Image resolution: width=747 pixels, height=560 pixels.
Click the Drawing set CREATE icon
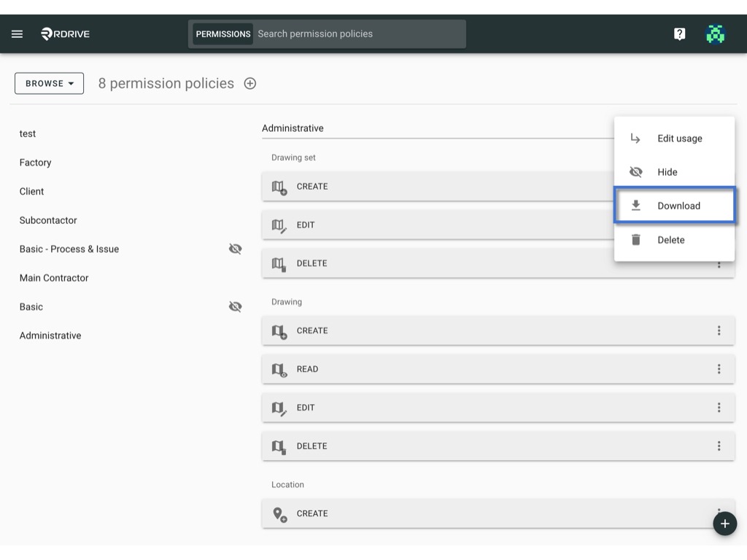[279, 187]
